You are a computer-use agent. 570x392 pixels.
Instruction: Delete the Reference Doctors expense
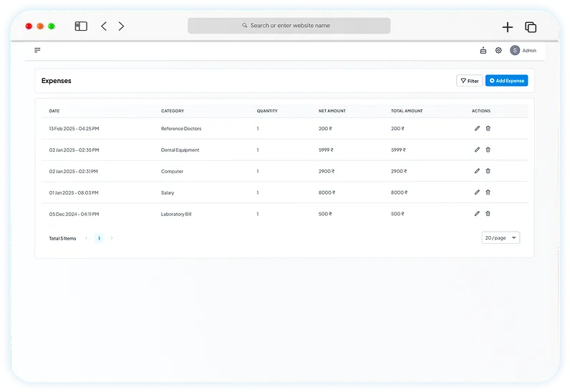[488, 128]
